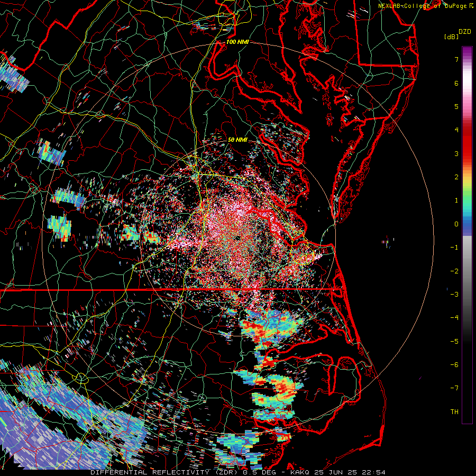The height and width of the screenshot is (476, 476).
Task: Click the "-2" value on dB legend
Action: tap(454, 271)
